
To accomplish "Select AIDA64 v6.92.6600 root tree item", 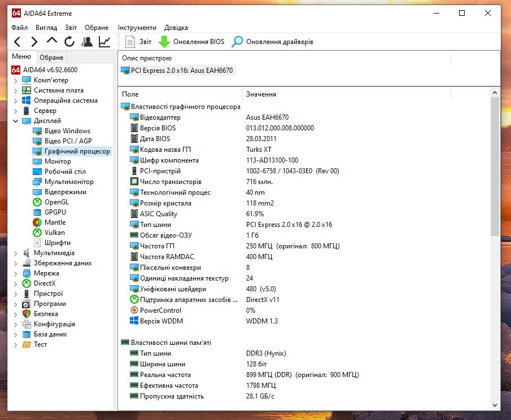I will click(x=45, y=70).
